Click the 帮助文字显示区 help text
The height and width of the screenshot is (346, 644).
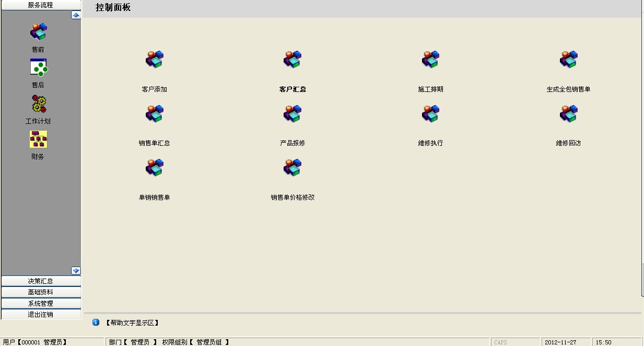click(x=132, y=323)
